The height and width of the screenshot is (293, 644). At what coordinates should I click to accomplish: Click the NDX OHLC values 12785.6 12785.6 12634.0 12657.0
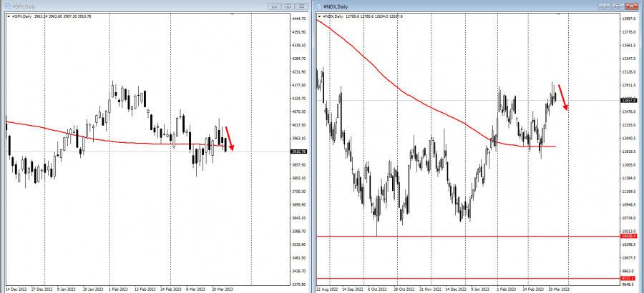tap(374, 16)
